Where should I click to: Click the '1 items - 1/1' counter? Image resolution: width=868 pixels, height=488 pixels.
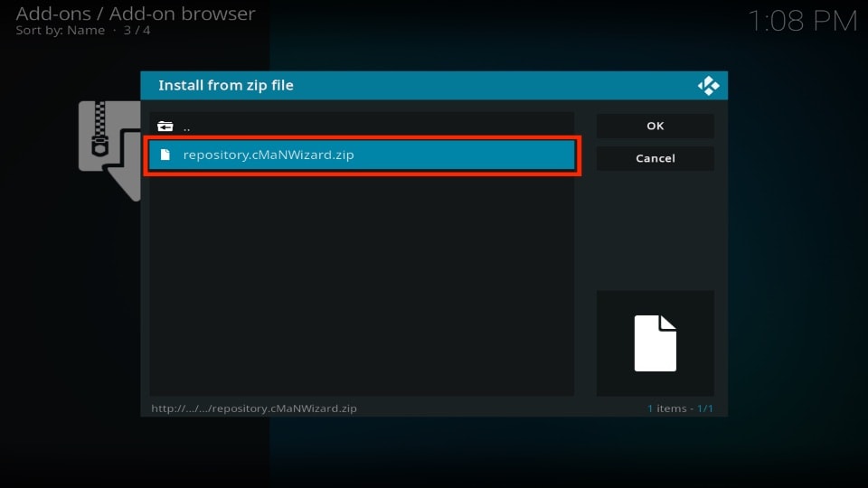680,408
